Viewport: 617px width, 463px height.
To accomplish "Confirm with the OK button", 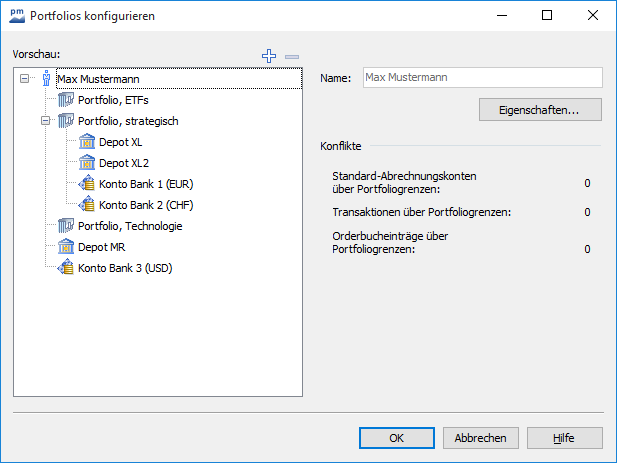I will point(397,438).
